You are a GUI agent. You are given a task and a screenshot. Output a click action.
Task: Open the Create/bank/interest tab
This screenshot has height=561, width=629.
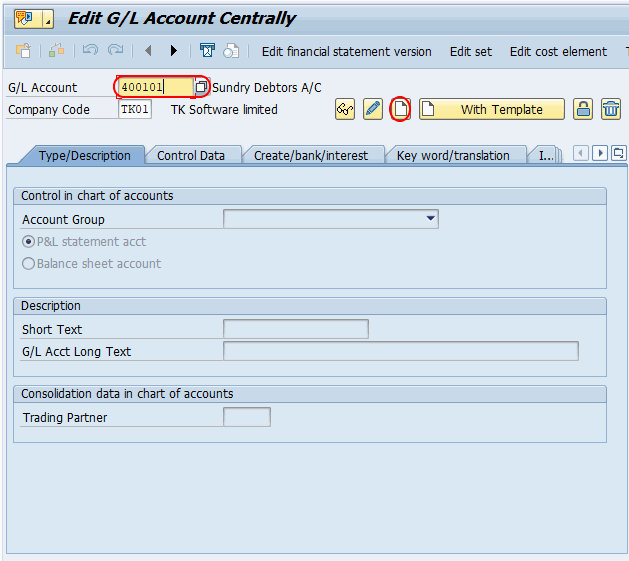pyautogui.click(x=311, y=155)
